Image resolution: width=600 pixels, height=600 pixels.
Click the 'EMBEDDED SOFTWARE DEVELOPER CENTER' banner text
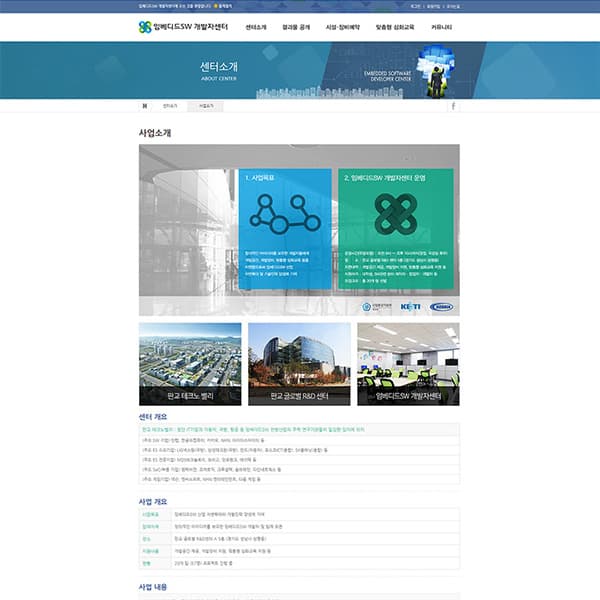click(387, 76)
